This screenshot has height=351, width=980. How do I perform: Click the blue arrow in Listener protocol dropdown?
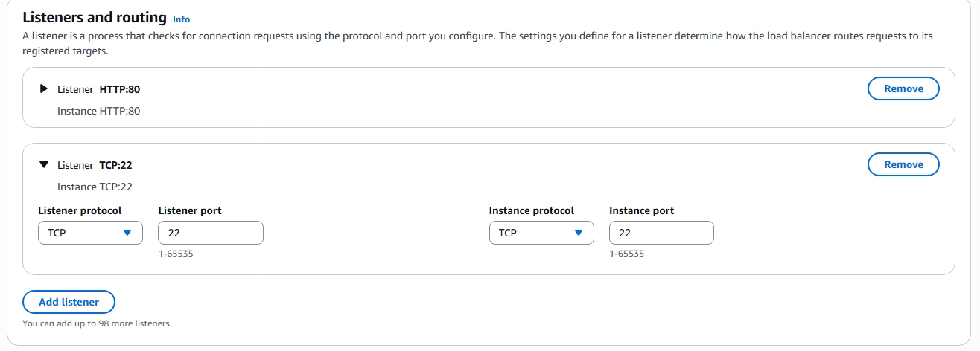[127, 233]
